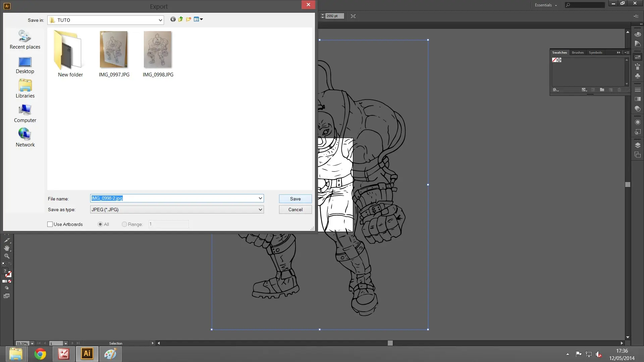This screenshot has width=644, height=362.
Task: Select the None swatch
Action: pyautogui.click(x=554, y=60)
